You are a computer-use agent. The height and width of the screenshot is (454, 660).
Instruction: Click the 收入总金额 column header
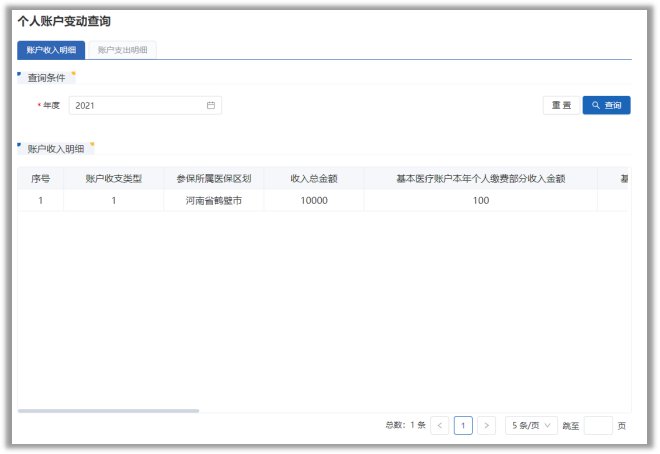click(x=313, y=179)
